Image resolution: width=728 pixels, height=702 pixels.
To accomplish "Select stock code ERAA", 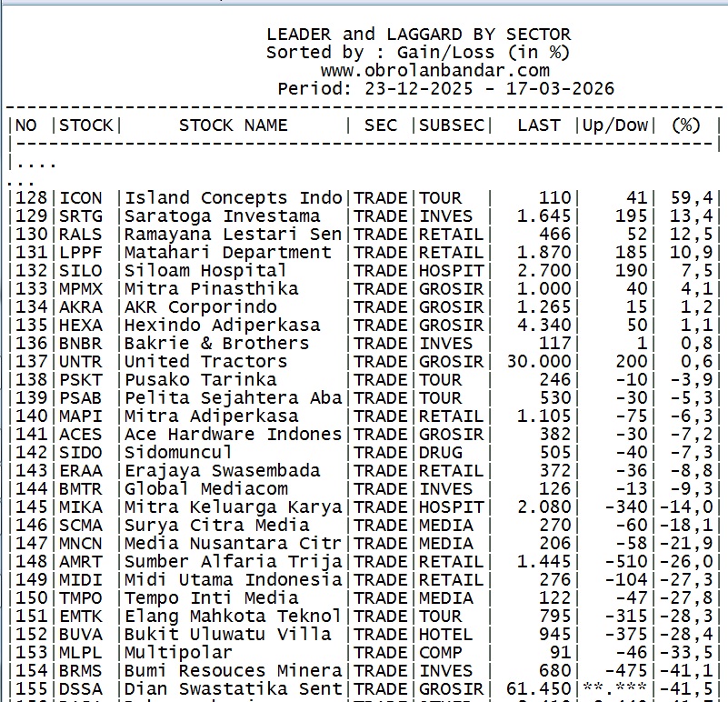I will [80, 471].
